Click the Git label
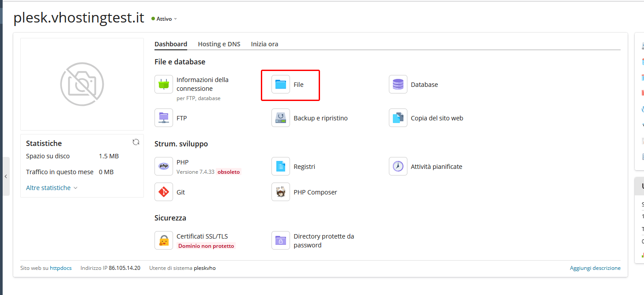Image resolution: width=644 pixels, height=295 pixels. point(181,192)
